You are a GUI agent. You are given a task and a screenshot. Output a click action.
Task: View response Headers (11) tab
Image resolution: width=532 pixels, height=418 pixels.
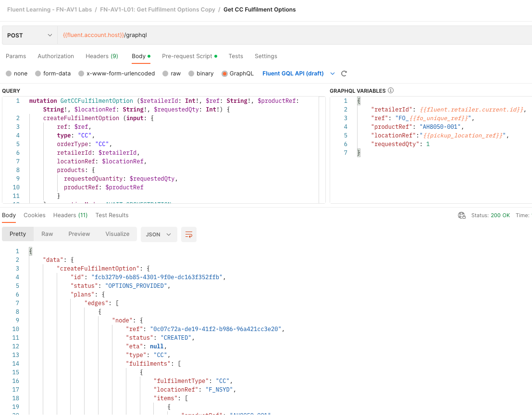pyautogui.click(x=70, y=215)
